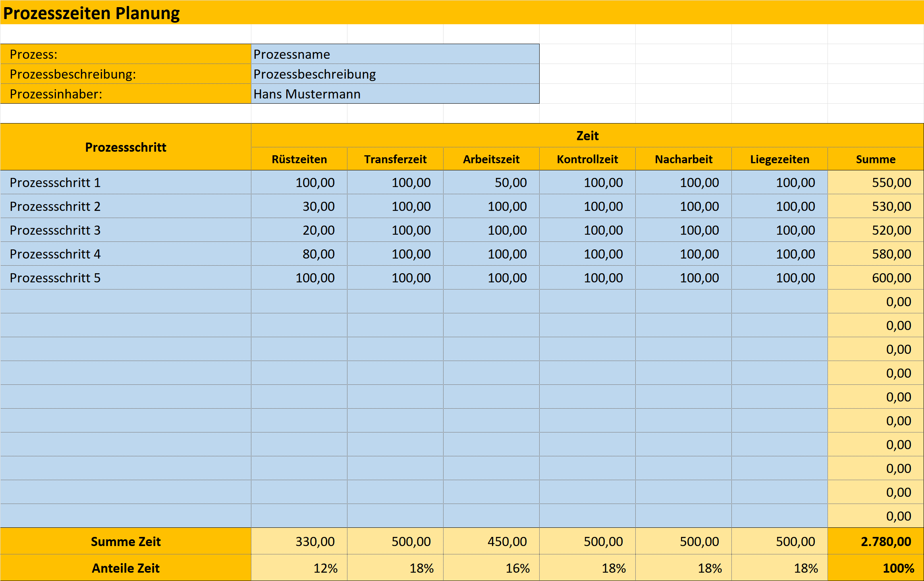Select the Summe Zeit total 330,00
This screenshot has height=581, width=924.
299,541
